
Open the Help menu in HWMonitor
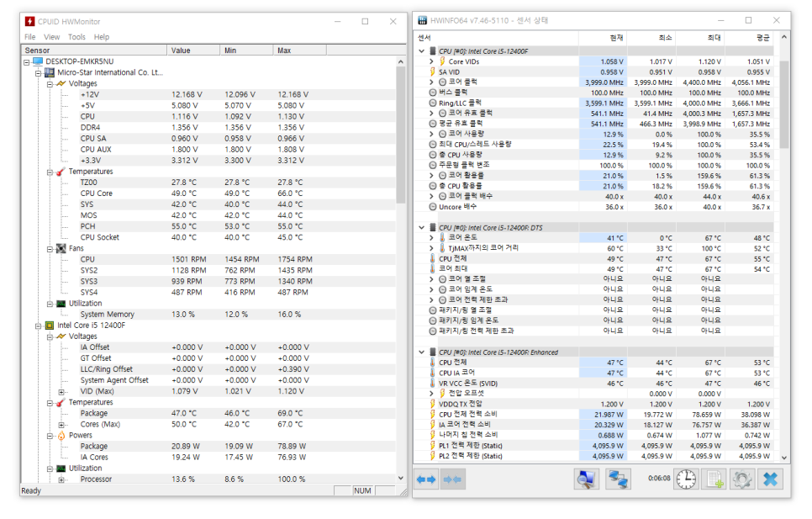point(102,37)
